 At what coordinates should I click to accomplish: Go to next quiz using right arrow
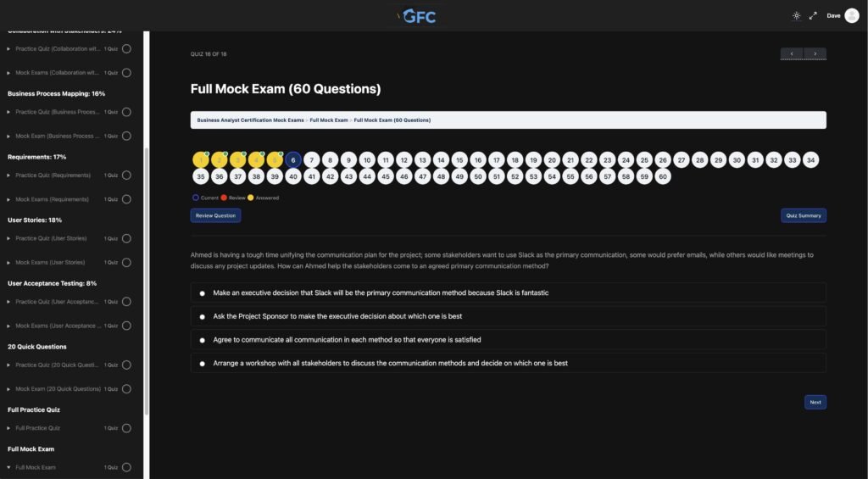815,53
